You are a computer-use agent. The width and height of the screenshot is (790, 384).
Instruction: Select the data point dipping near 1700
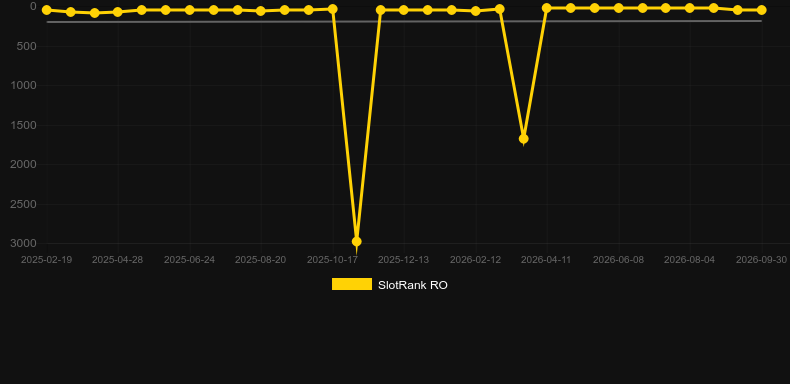tap(523, 139)
